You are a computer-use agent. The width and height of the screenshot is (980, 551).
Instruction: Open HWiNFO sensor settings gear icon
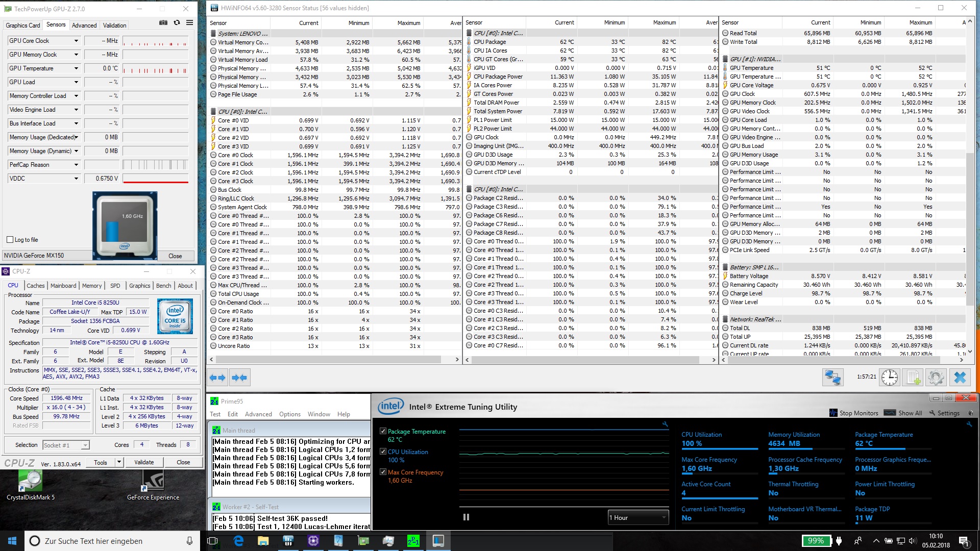coord(936,378)
